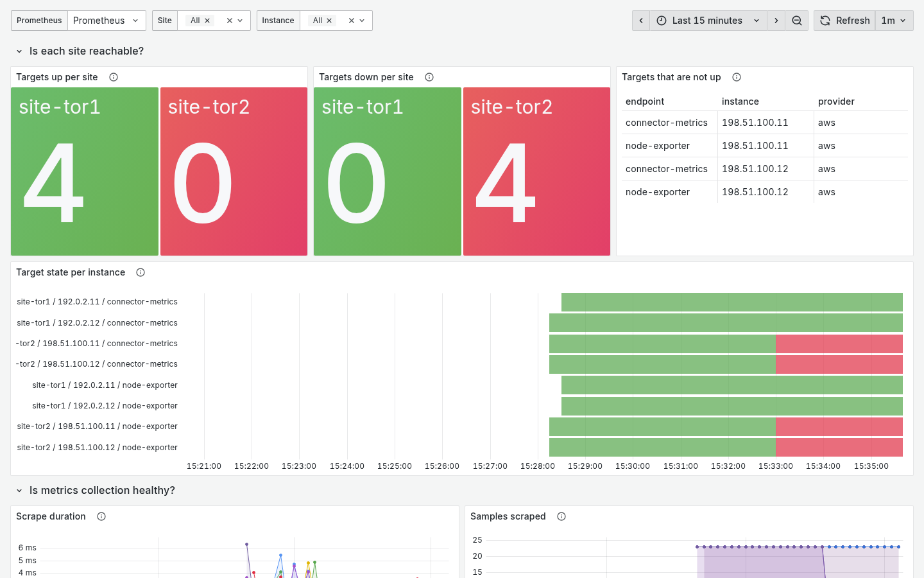Open 'Target state per instance' panel title

(x=71, y=272)
